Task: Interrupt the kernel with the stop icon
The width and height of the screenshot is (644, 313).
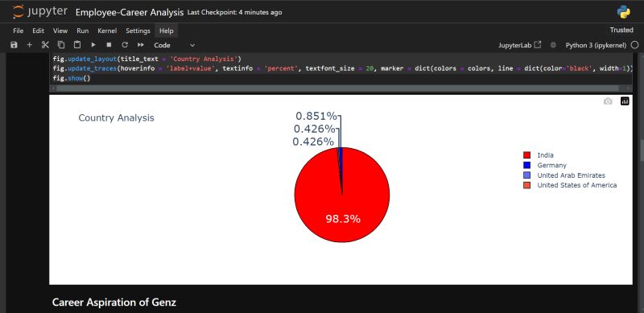Action: point(109,45)
